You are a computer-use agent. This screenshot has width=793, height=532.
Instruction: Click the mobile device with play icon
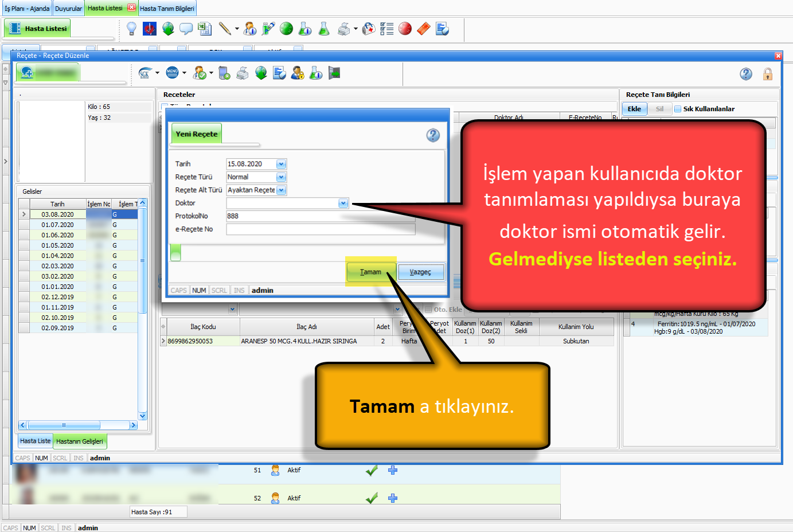coord(225,73)
